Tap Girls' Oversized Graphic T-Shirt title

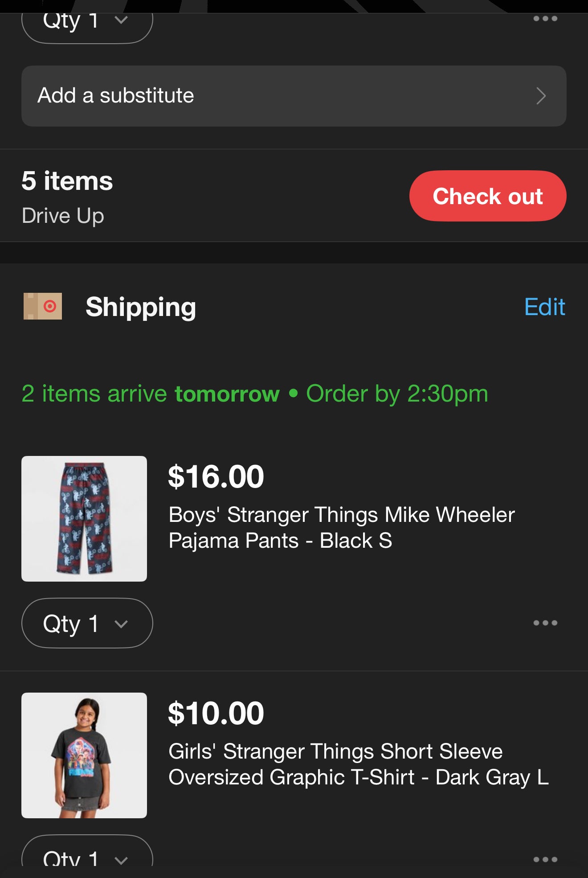coord(358,764)
